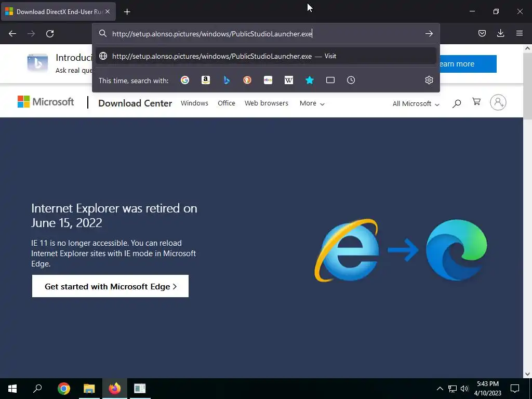Image resolution: width=532 pixels, height=399 pixels.
Task: Open the Microsoft site search magnifier
Action: click(457, 103)
